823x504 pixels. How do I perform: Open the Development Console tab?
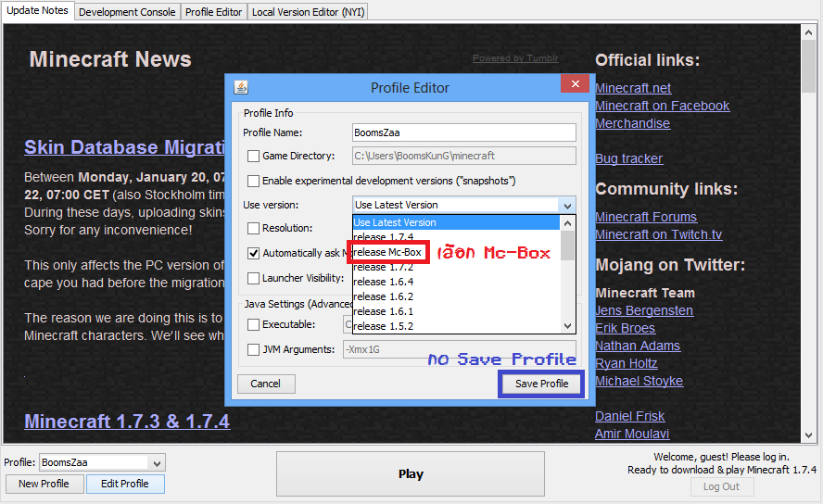(x=127, y=12)
